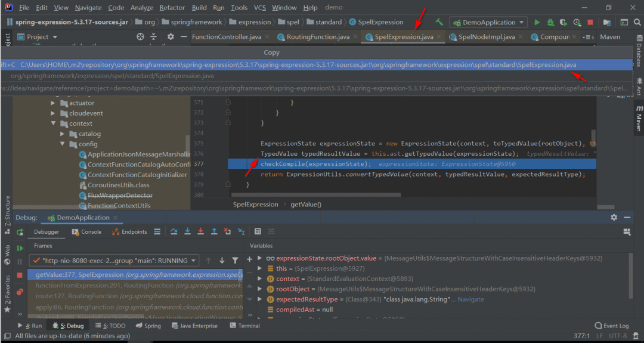Show execution point lines icon
The height and width of the screenshot is (343, 644).
157,231
